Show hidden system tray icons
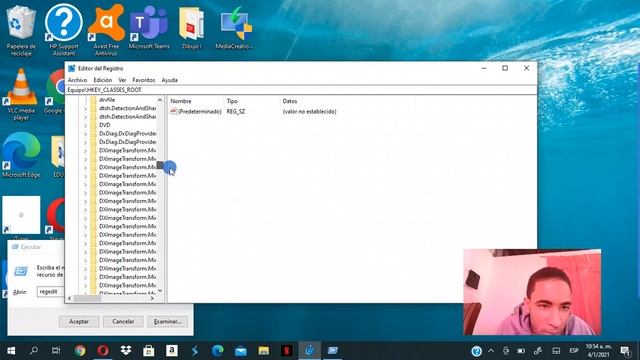Viewport: 640px width, 360px height. click(x=491, y=351)
